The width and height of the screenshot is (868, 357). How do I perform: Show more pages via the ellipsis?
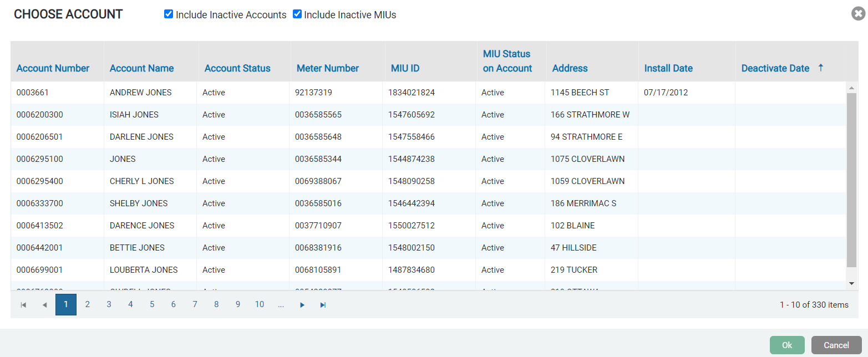281,304
